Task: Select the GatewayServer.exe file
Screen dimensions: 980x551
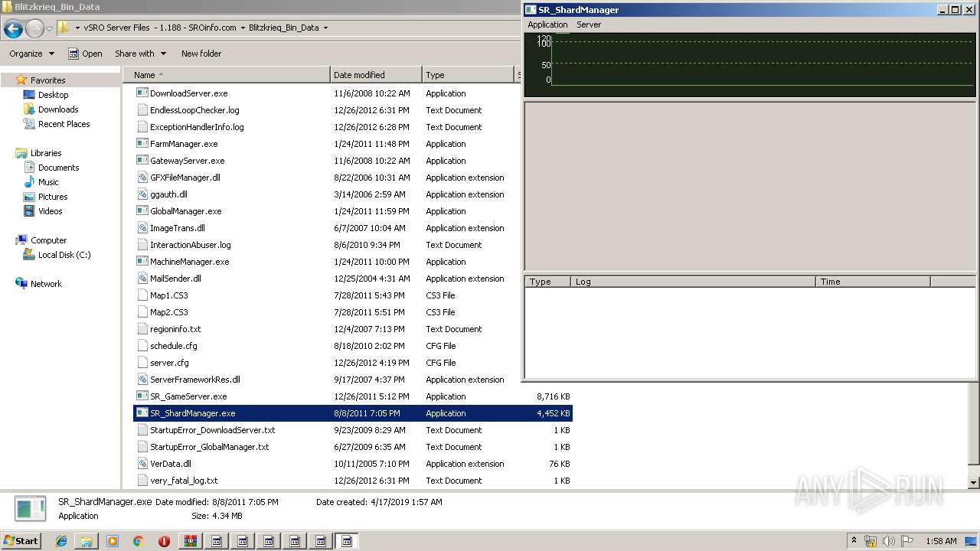Action: coord(187,161)
